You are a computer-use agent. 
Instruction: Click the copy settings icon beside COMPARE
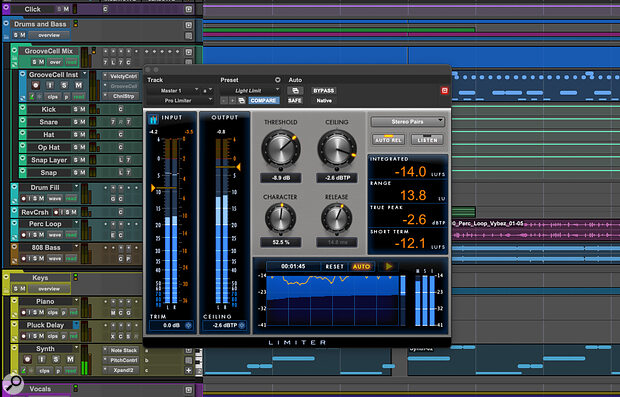point(242,100)
